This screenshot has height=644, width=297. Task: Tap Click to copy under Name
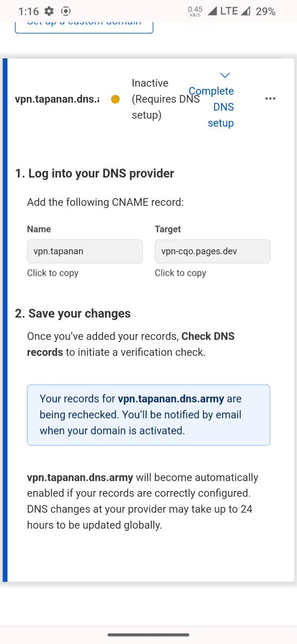tap(53, 273)
